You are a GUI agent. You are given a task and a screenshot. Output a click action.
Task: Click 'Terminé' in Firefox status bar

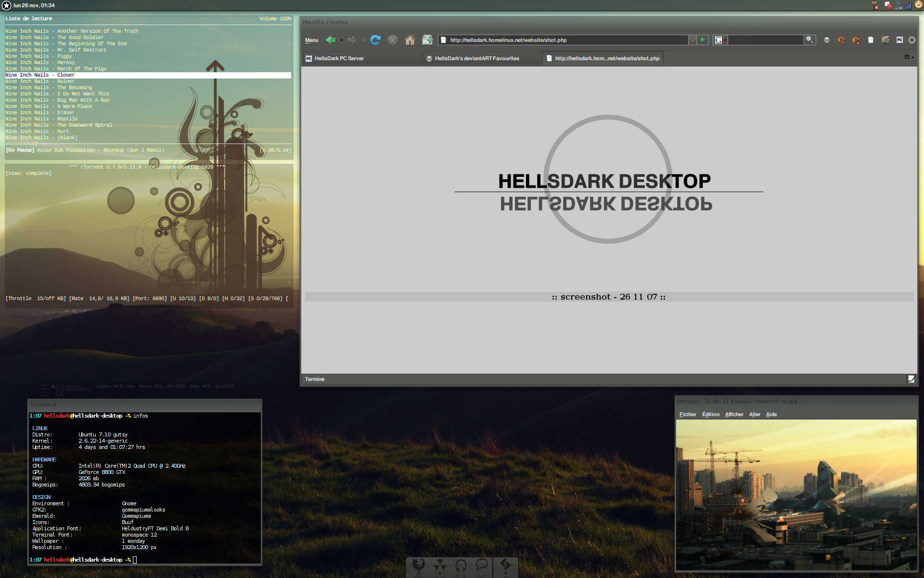(x=315, y=379)
